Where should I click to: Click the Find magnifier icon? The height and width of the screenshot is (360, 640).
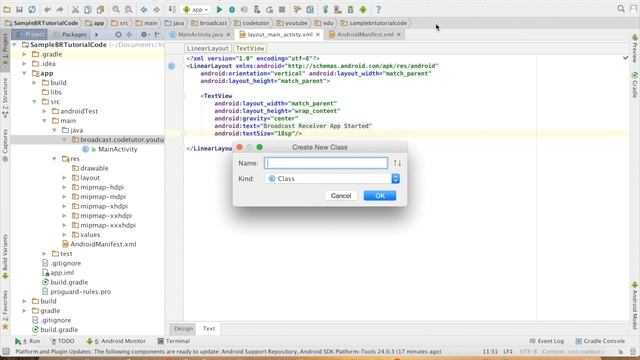click(x=116, y=9)
